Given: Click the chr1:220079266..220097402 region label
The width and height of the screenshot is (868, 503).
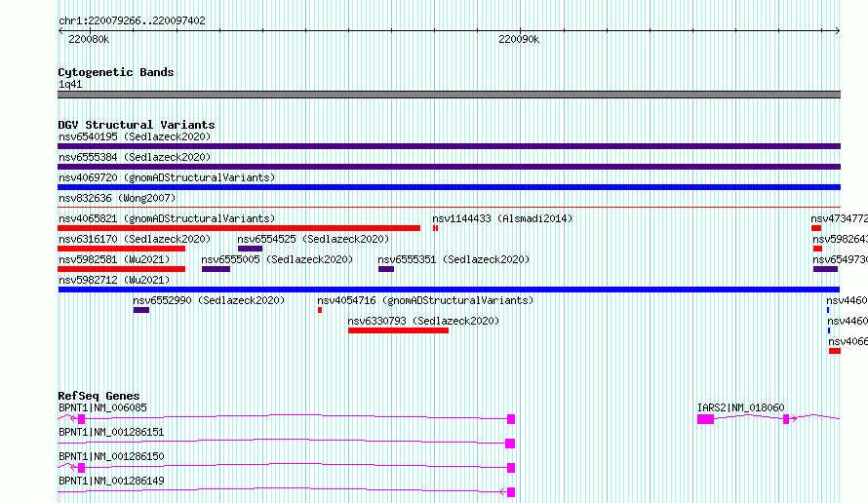Looking at the screenshot, I should pyautogui.click(x=132, y=20).
